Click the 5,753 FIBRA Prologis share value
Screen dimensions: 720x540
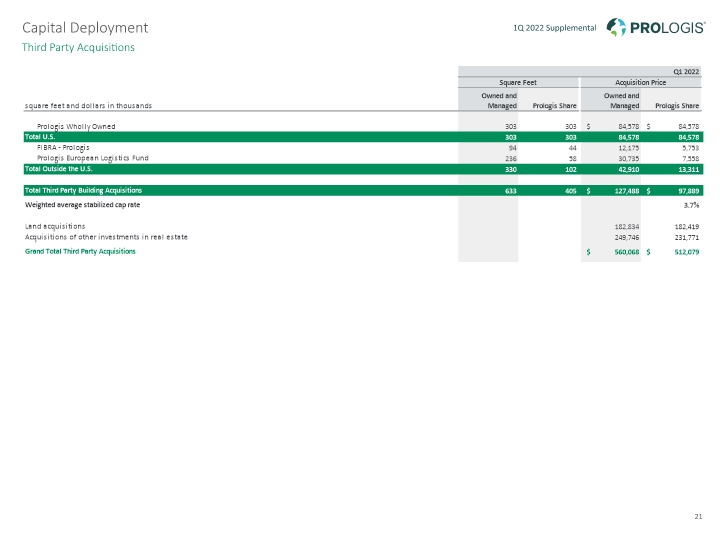[x=690, y=148]
